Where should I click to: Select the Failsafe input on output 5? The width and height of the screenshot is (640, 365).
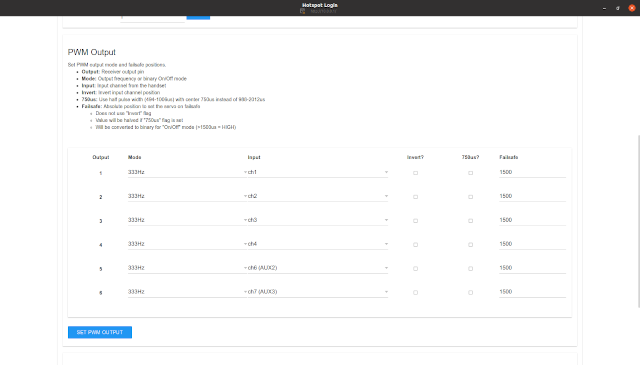pos(532,268)
